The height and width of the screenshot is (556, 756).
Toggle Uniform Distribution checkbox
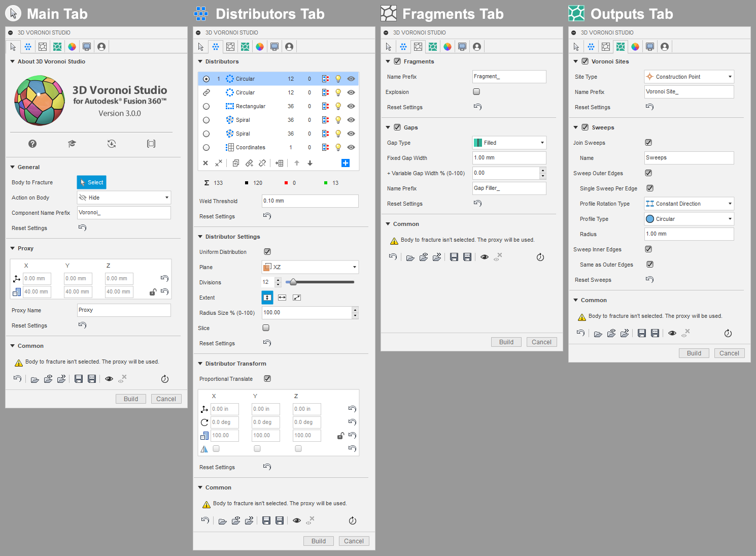tap(267, 251)
